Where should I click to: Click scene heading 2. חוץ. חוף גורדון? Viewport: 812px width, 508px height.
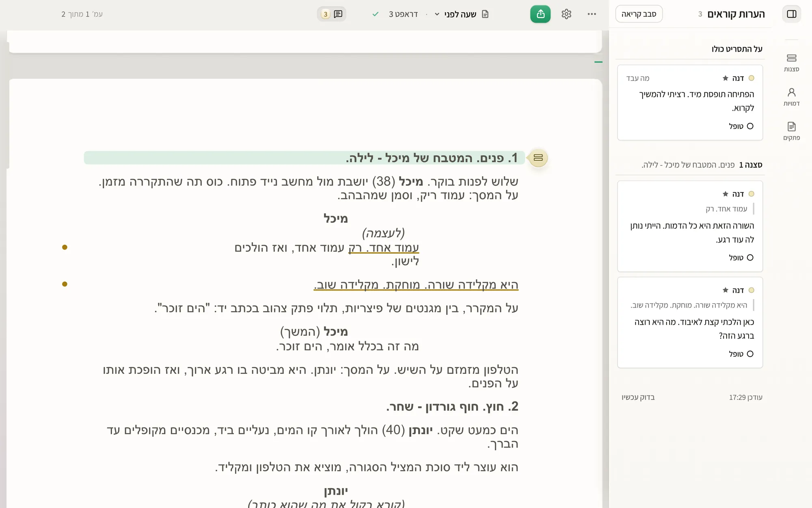point(452,406)
